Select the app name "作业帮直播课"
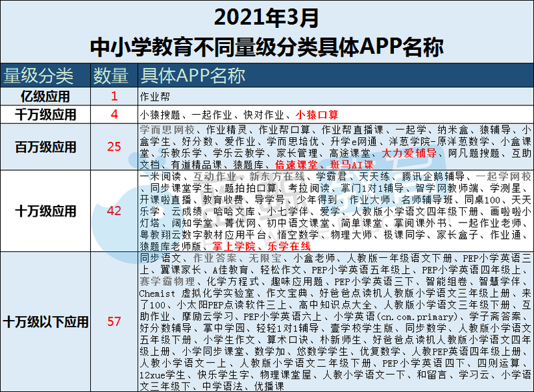Image resolution: width=534 pixels, height=392 pixels. (x=352, y=130)
